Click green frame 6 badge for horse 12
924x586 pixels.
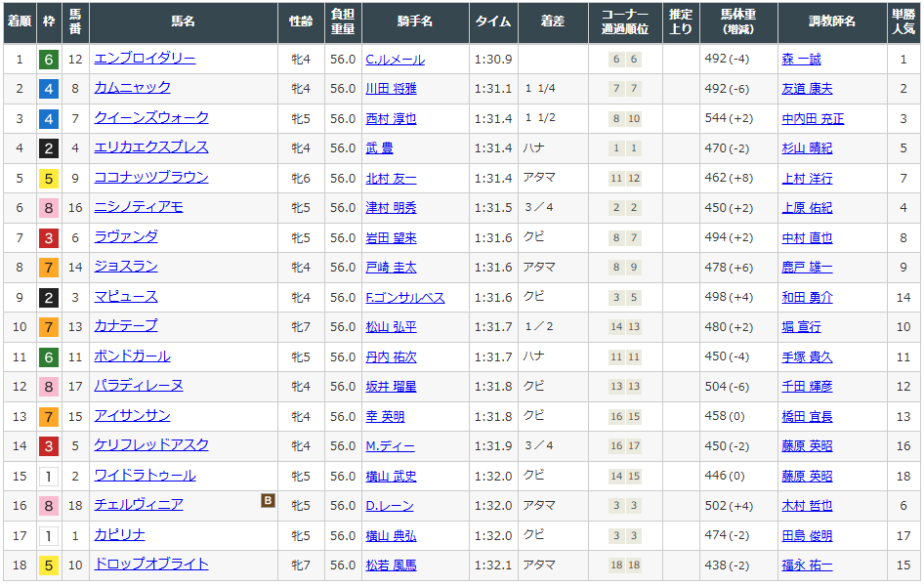click(49, 60)
